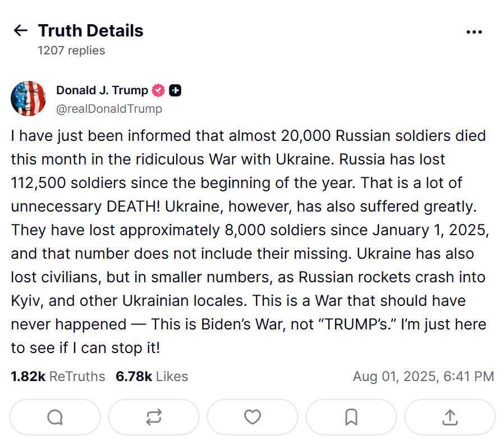Go back using the left arrow
This screenshot has width=504, height=440.
click(21, 30)
